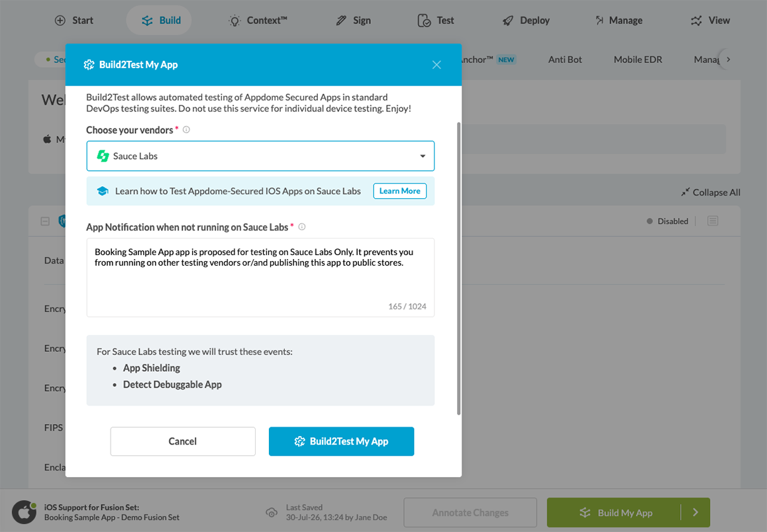Click the Sauce Labs logo icon
The width and height of the screenshot is (767, 532).
click(x=103, y=156)
